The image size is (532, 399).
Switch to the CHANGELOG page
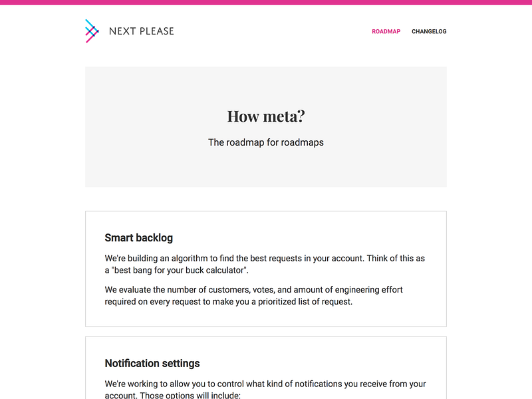coord(429,31)
